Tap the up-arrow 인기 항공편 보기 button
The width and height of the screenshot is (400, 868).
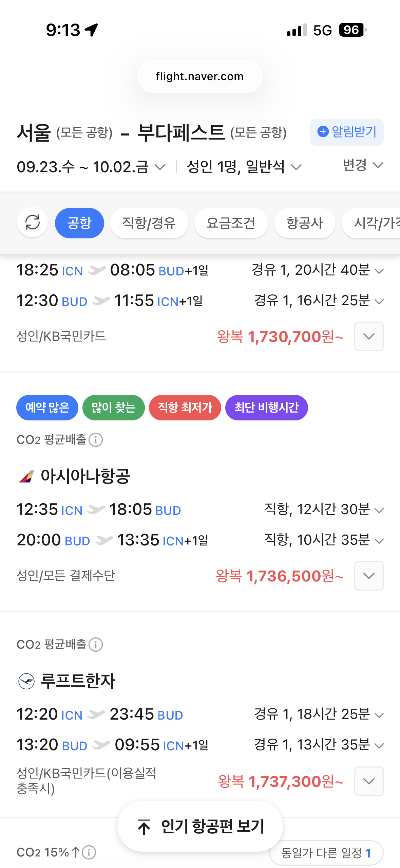click(x=200, y=826)
